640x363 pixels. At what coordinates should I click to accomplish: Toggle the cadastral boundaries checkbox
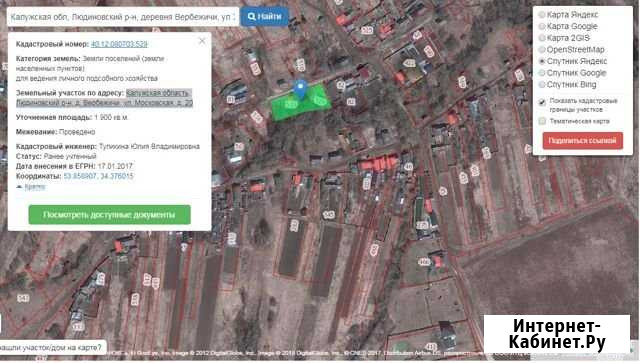click(x=542, y=102)
